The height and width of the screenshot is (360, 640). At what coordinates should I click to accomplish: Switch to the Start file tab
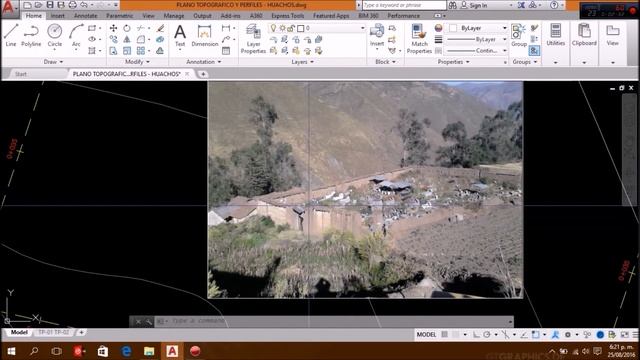pyautogui.click(x=21, y=74)
